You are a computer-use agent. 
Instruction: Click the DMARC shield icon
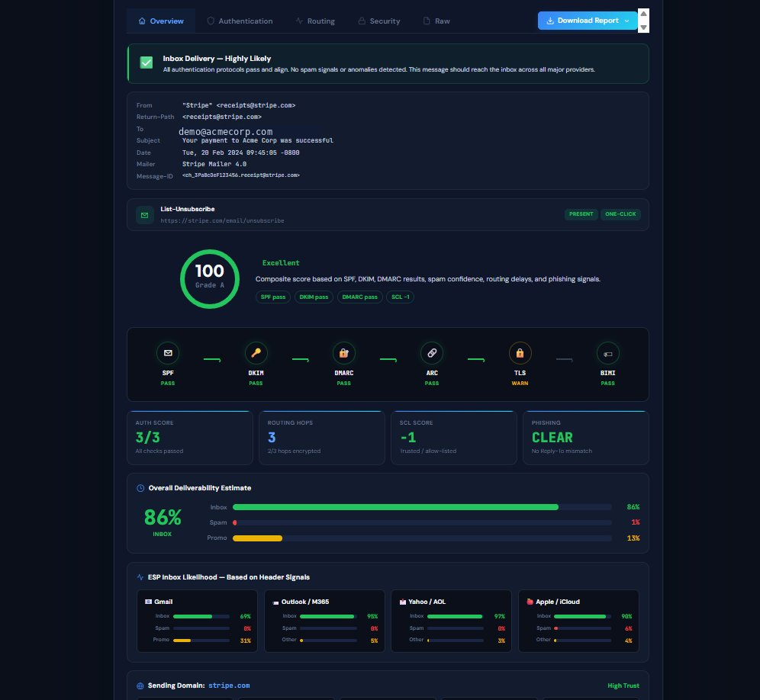click(x=343, y=352)
